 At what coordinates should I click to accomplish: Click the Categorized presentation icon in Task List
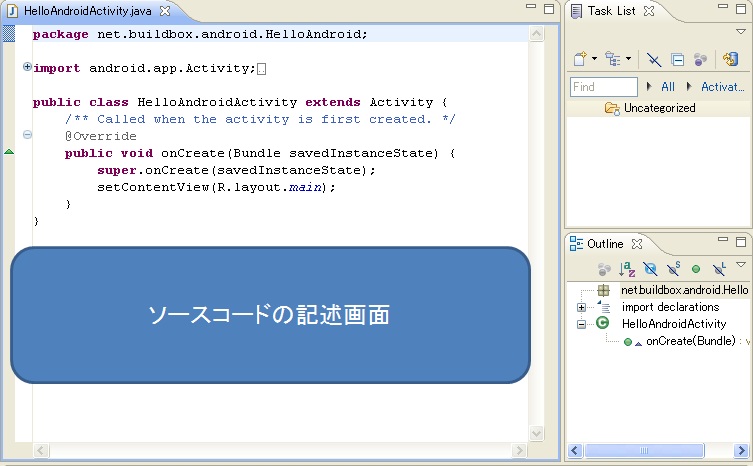pyautogui.click(x=612, y=59)
